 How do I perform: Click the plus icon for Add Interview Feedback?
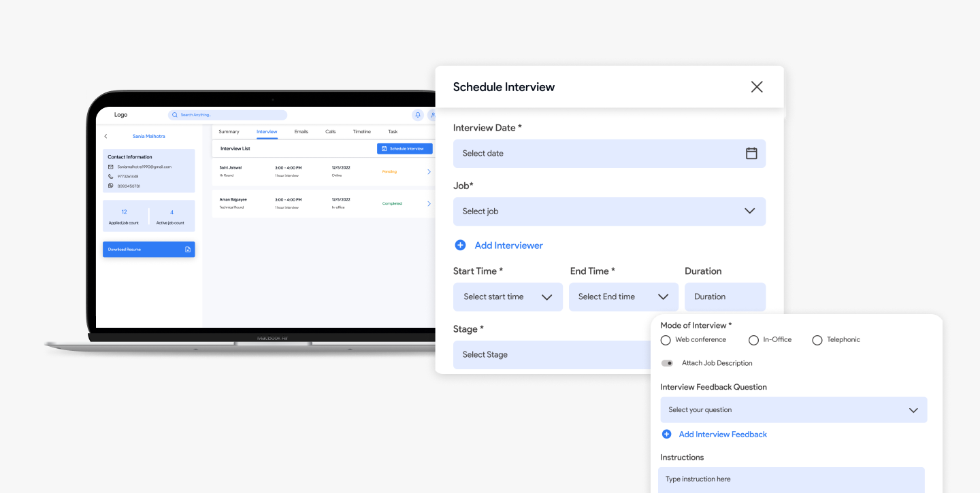click(666, 435)
